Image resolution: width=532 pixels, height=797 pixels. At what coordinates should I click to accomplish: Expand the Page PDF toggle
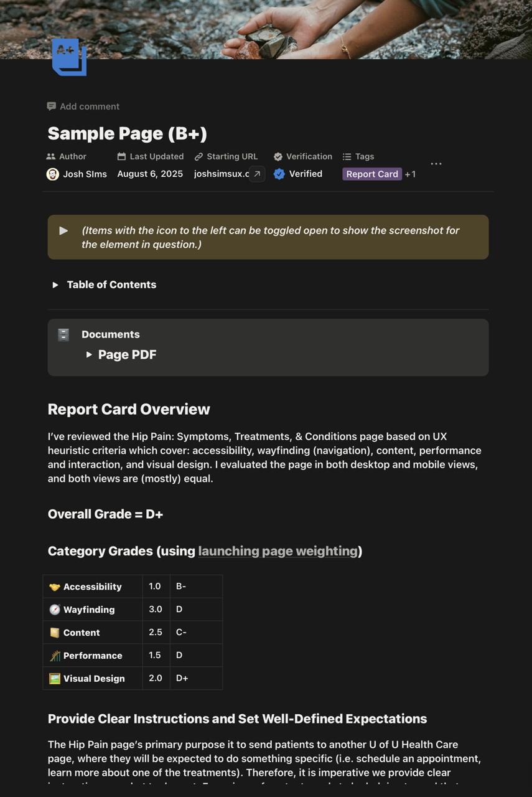(x=89, y=354)
